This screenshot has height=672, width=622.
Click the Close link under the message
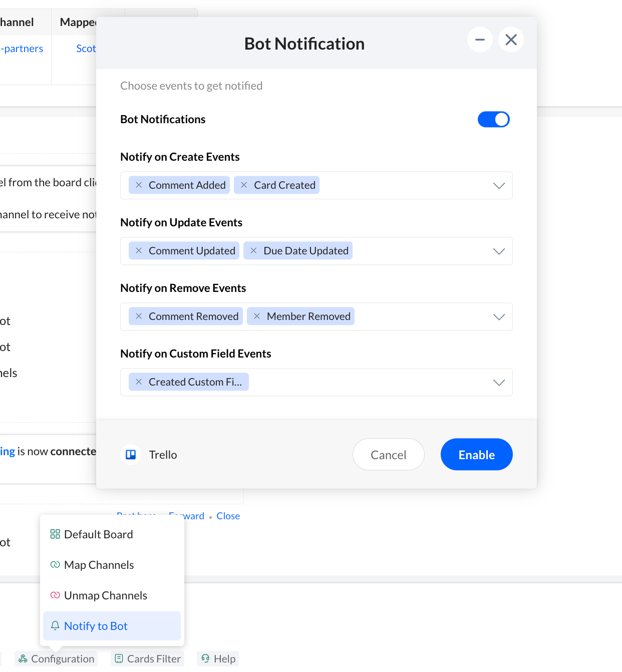tap(228, 516)
